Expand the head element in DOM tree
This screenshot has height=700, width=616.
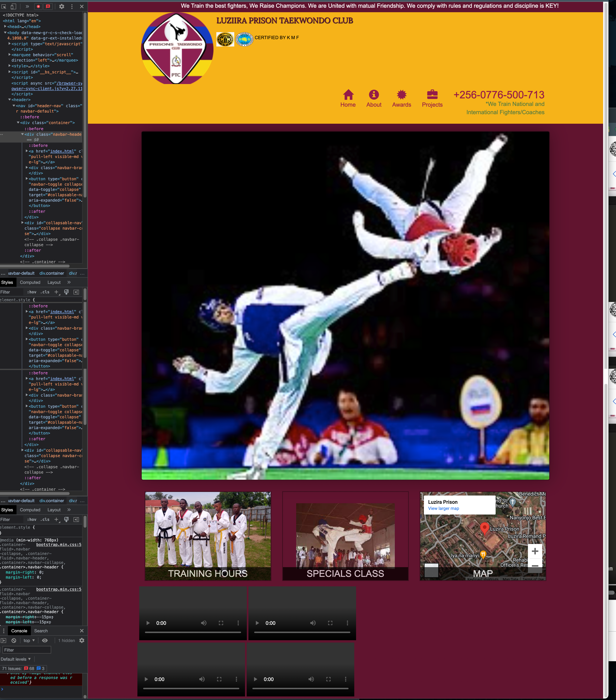5,27
